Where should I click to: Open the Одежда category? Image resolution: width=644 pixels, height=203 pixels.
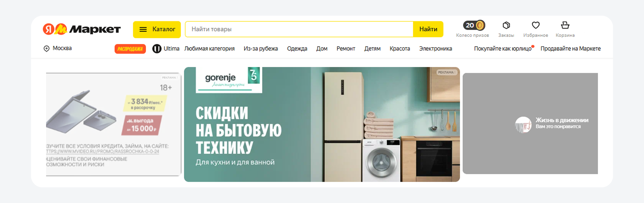(x=297, y=49)
